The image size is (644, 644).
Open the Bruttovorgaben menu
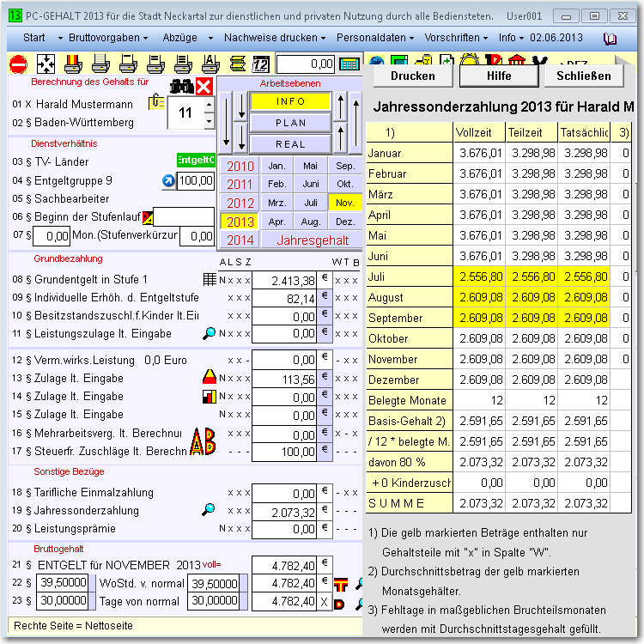[108, 38]
